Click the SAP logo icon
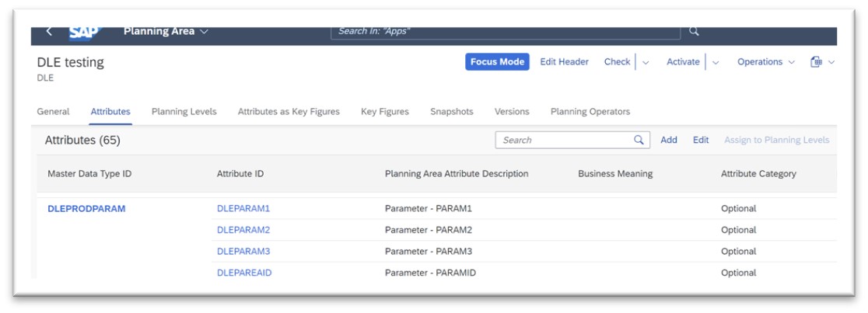 click(x=83, y=33)
